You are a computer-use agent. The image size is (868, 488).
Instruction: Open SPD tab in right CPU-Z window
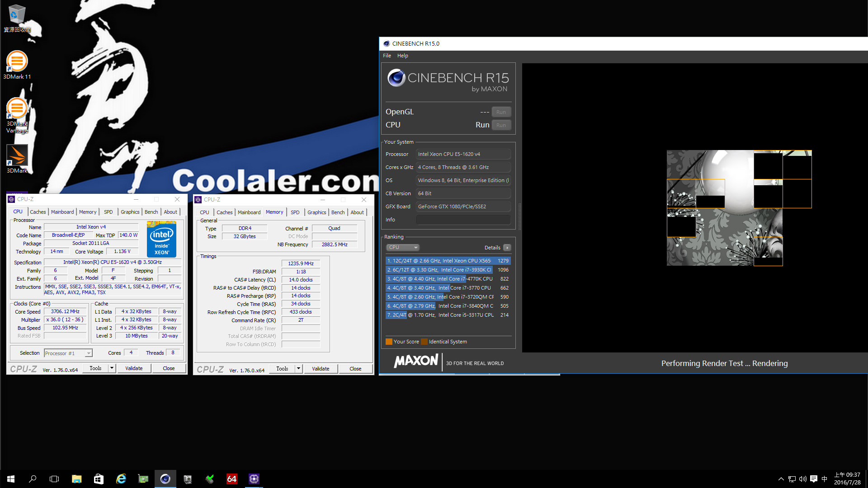pyautogui.click(x=295, y=212)
